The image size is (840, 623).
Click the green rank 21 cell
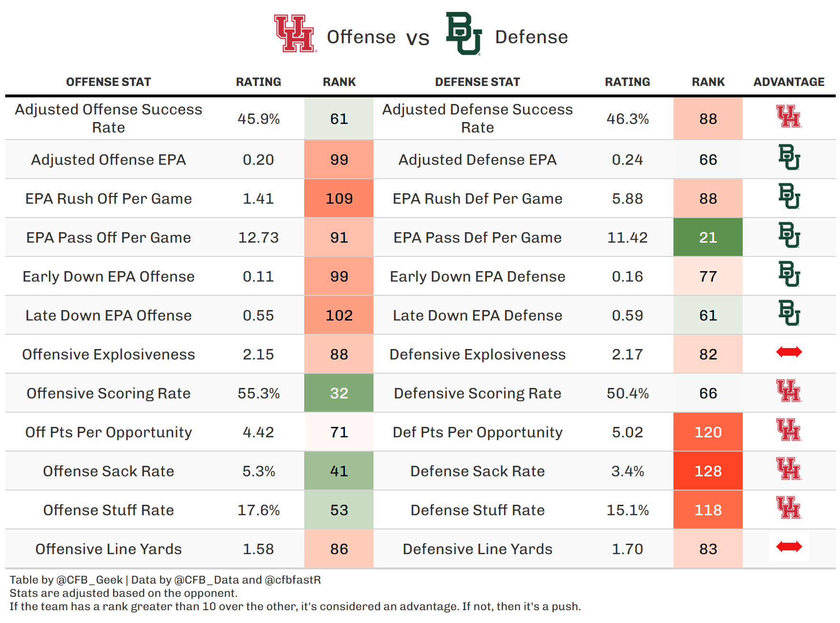708,237
